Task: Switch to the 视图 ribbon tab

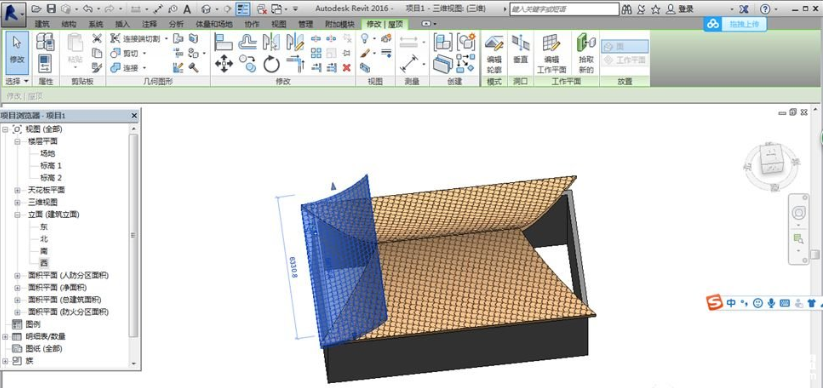Action: coord(279,24)
